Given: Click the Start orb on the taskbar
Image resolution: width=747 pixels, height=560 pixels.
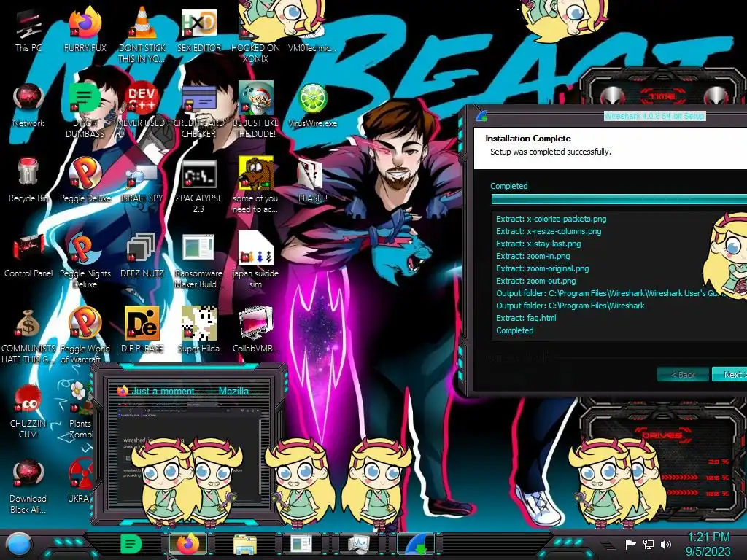Looking at the screenshot, I should click(18, 544).
